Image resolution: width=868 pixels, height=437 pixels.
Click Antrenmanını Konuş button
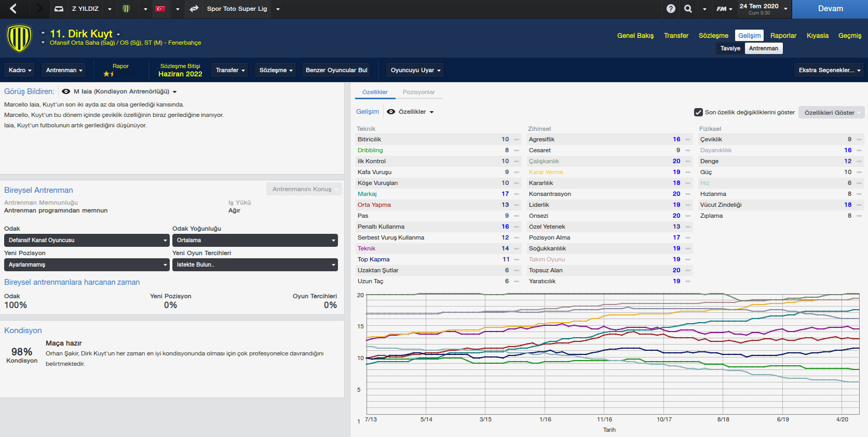point(304,189)
